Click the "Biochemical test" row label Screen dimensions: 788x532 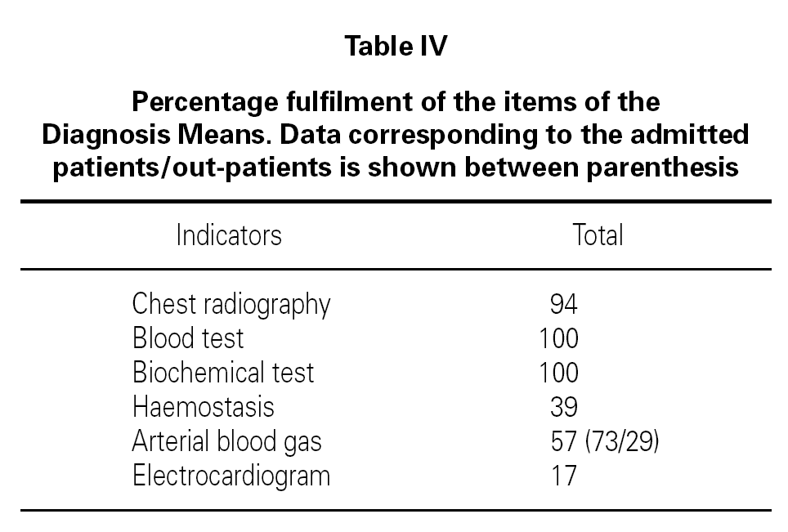coord(223,372)
